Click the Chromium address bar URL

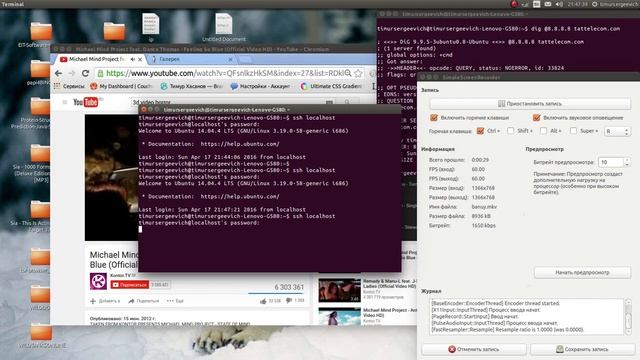click(x=224, y=73)
